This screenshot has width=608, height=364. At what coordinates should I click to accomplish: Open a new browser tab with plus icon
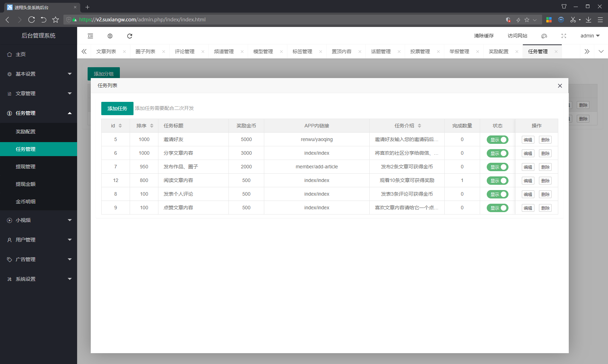click(x=88, y=7)
